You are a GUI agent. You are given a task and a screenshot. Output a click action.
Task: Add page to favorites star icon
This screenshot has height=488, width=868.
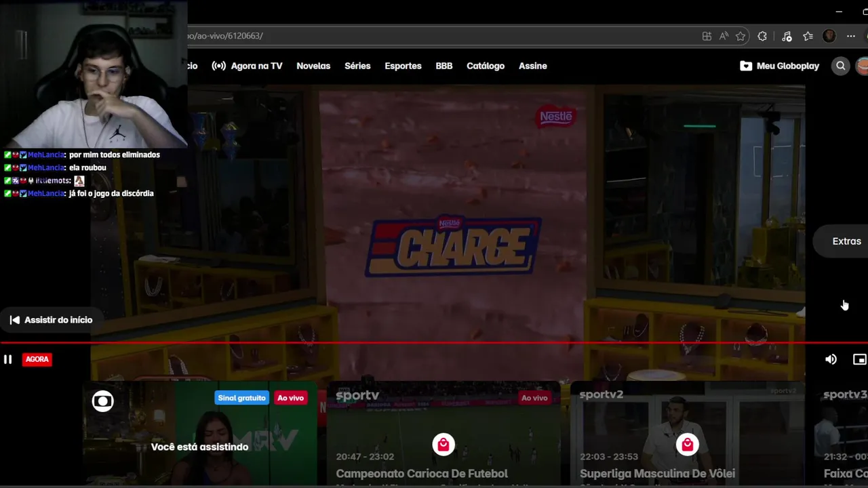tap(741, 36)
